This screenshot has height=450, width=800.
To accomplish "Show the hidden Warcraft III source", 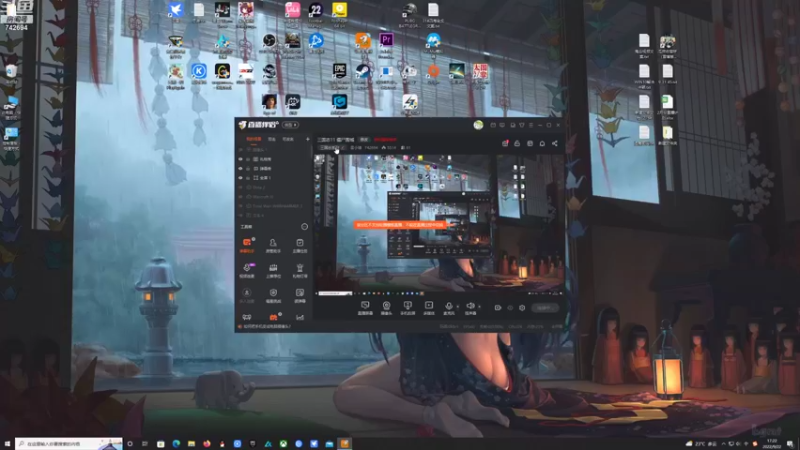I will coord(241,196).
